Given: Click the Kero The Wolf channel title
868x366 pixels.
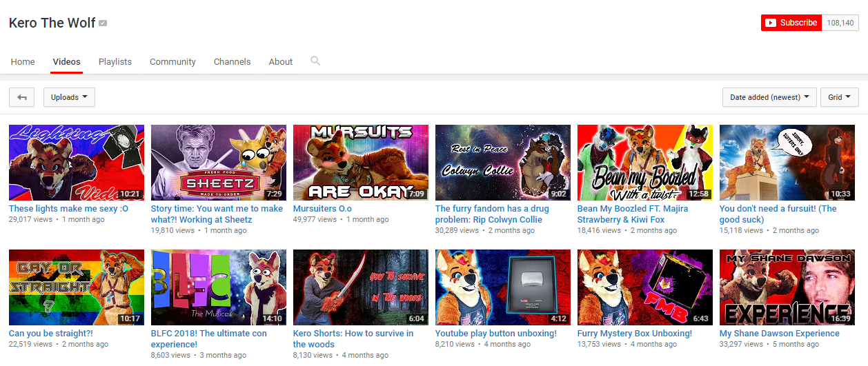Looking at the screenshot, I should [52, 23].
